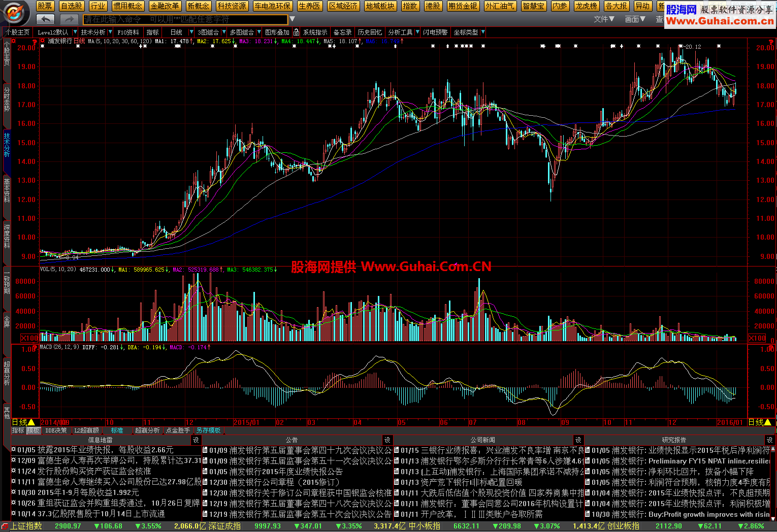
Task: Click 历史回忆 toolbar item
Action: coord(370,32)
